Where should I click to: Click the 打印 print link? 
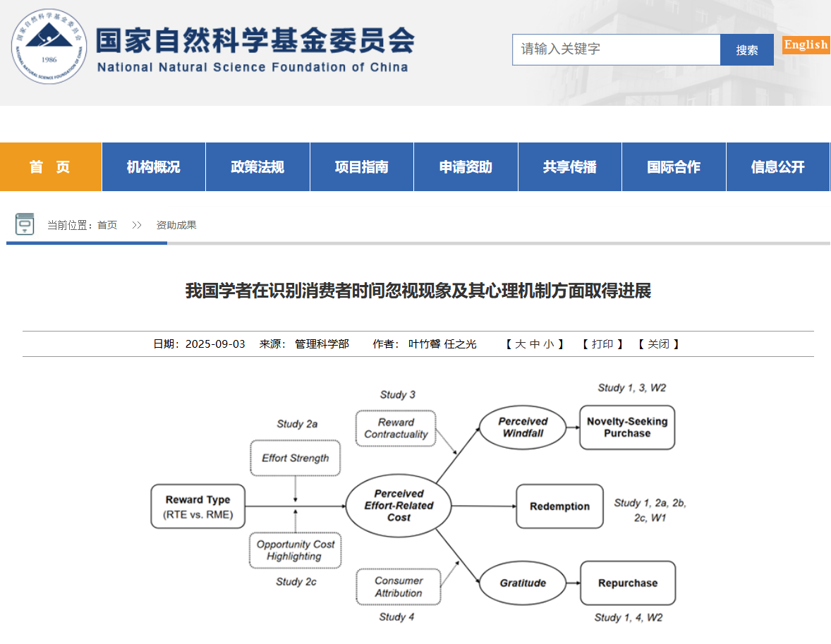(602, 344)
